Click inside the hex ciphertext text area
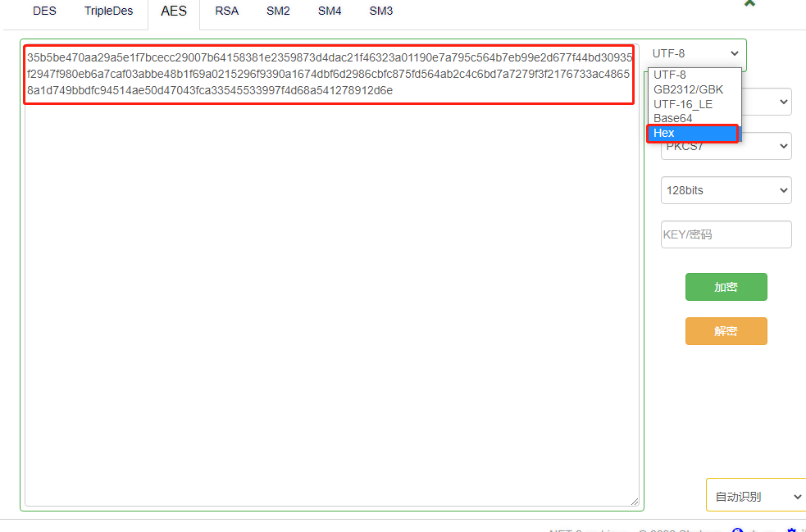 [331, 275]
